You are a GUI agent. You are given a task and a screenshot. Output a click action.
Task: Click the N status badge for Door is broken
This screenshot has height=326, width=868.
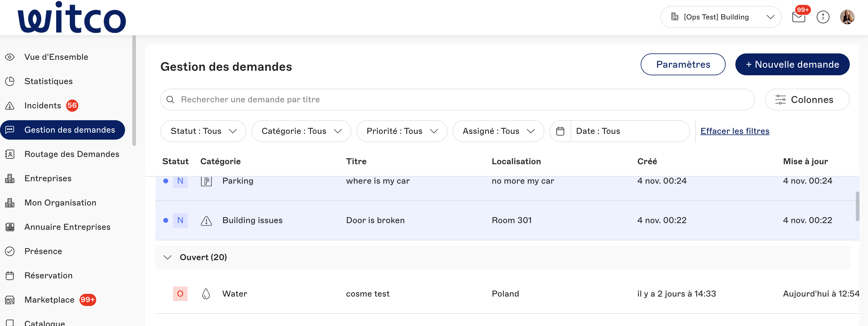180,220
